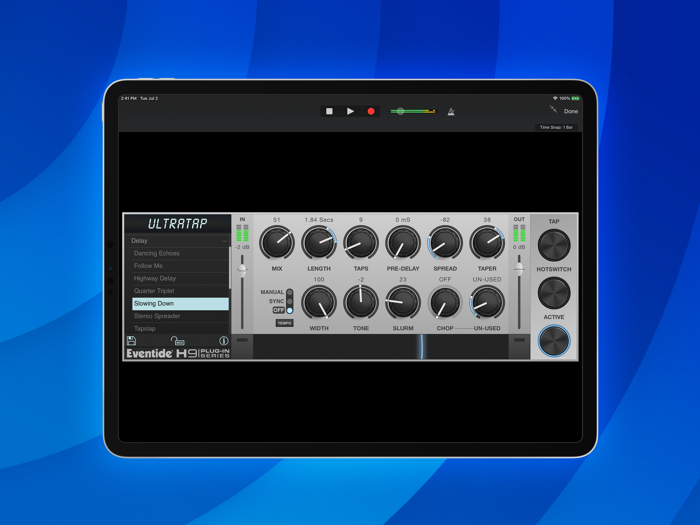The width and height of the screenshot is (700, 525).
Task: Click the HOTSWITCH footswitch button
Action: [x=554, y=293]
